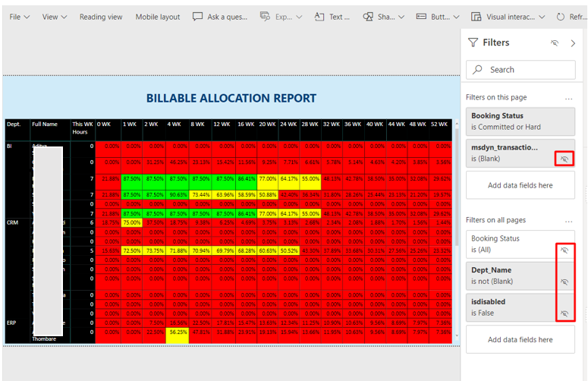This screenshot has width=588, height=381.
Task: Expand the Explore dropdown arrow
Action: [299, 17]
